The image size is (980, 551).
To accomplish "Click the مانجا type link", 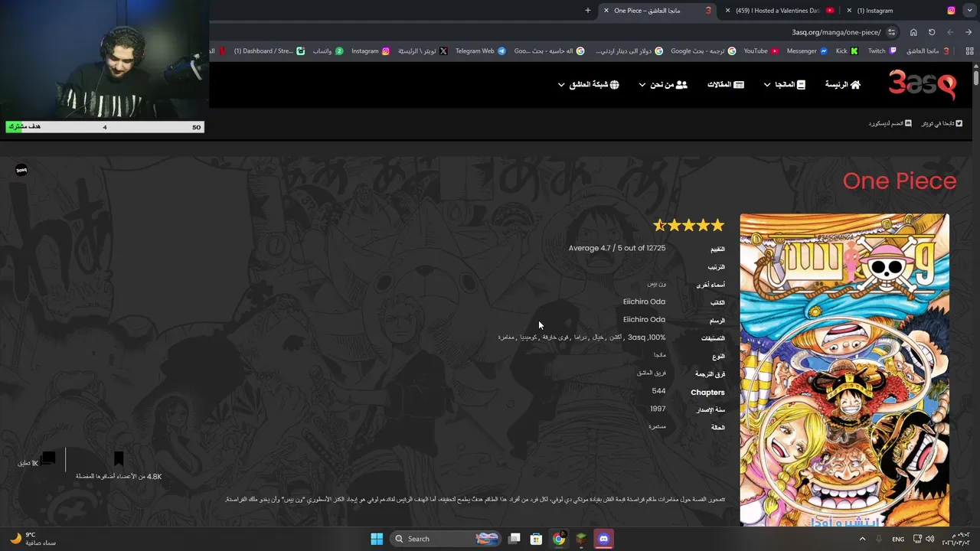I will pyautogui.click(x=659, y=355).
